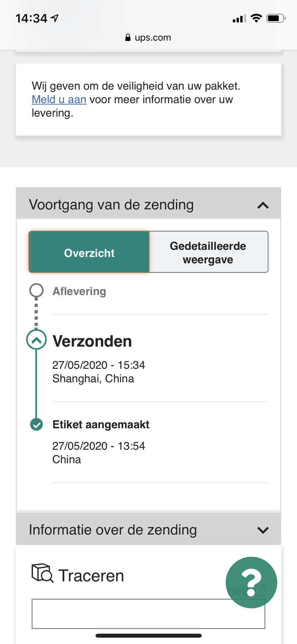Expand Informatie over de zending
Image resolution: width=297 pixels, height=644 pixels.
click(263, 530)
